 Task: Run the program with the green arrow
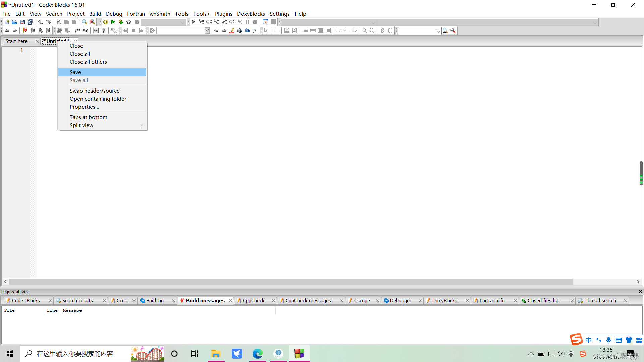(x=113, y=22)
